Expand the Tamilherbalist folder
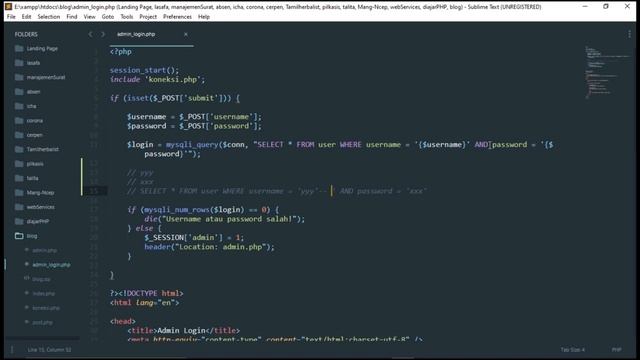The image size is (640, 360). [x=37, y=149]
